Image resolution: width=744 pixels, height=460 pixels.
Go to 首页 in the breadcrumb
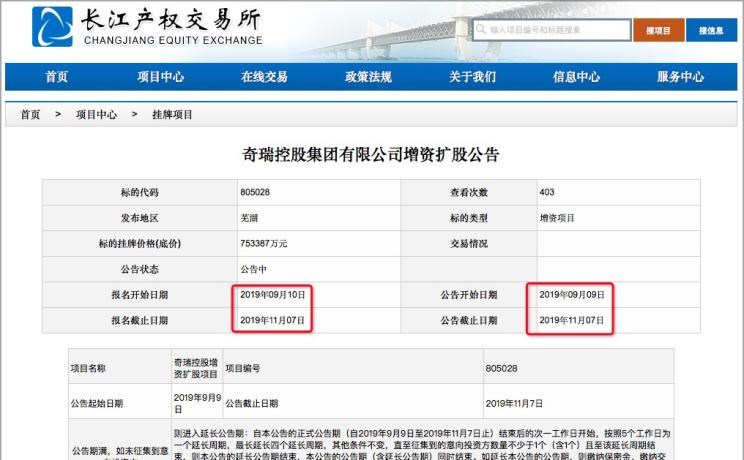(x=30, y=114)
